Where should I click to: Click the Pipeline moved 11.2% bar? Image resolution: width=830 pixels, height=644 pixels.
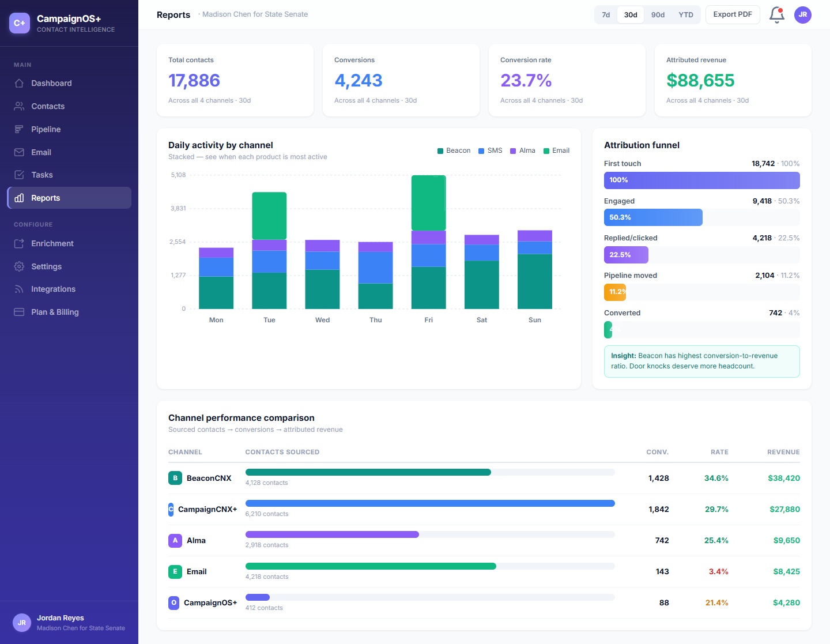click(x=615, y=292)
